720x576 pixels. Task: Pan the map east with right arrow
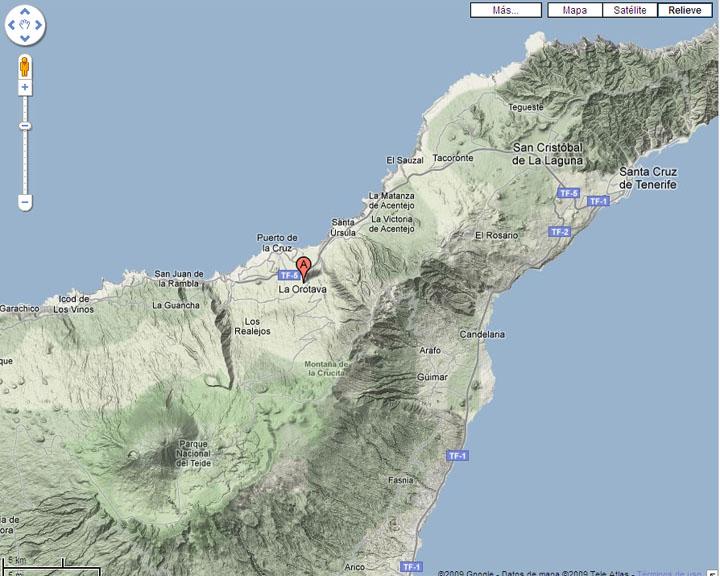(x=39, y=25)
